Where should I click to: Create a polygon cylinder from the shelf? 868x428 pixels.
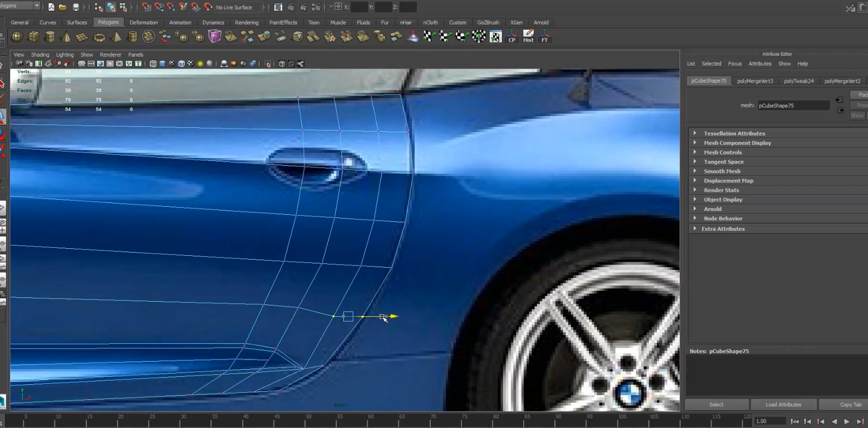[x=50, y=37]
